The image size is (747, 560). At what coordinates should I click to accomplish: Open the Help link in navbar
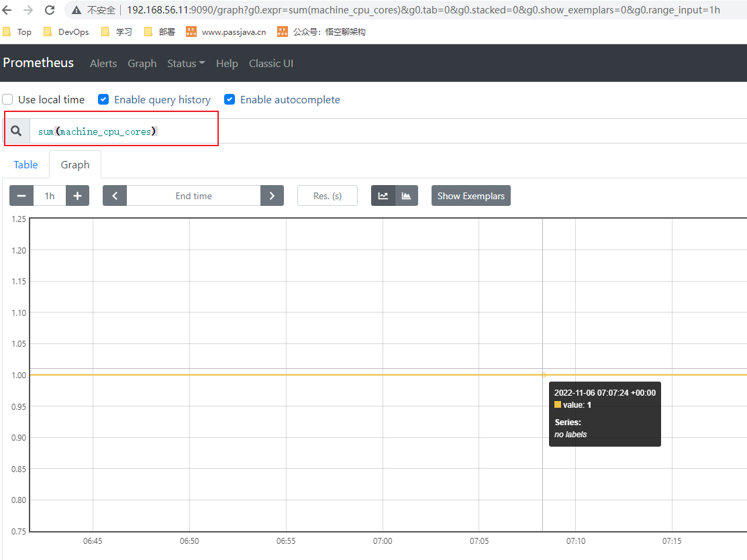pos(227,63)
